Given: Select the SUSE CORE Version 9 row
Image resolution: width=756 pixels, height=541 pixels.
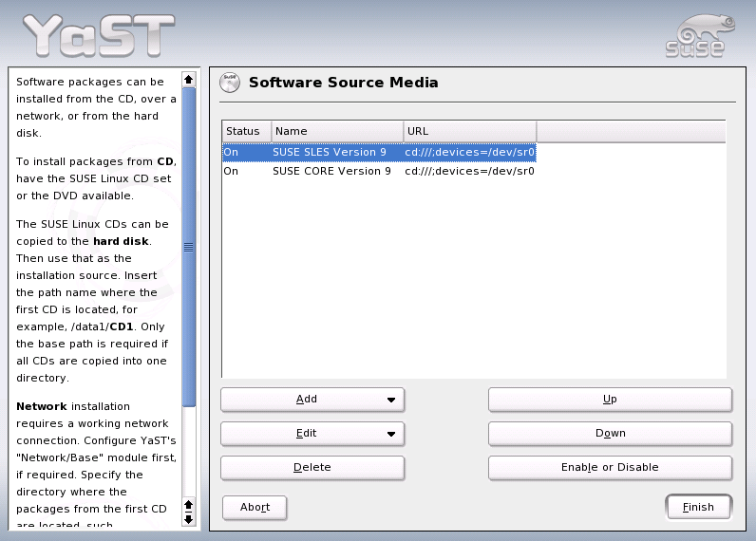Looking at the screenshot, I should point(331,172).
